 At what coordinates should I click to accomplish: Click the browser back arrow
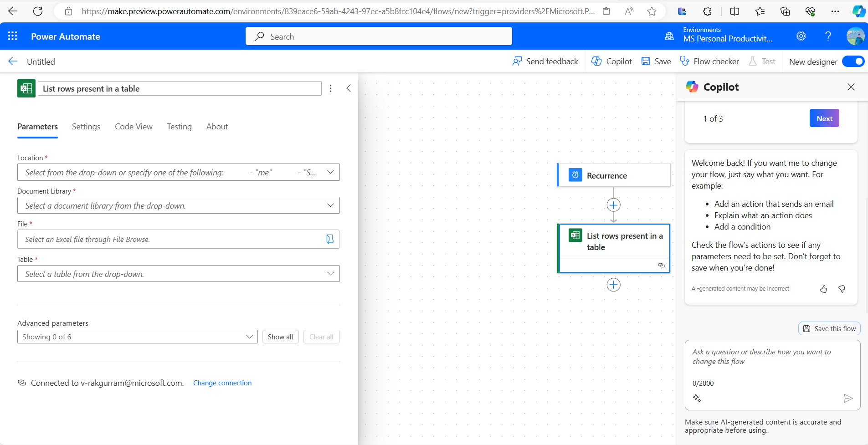[13, 11]
